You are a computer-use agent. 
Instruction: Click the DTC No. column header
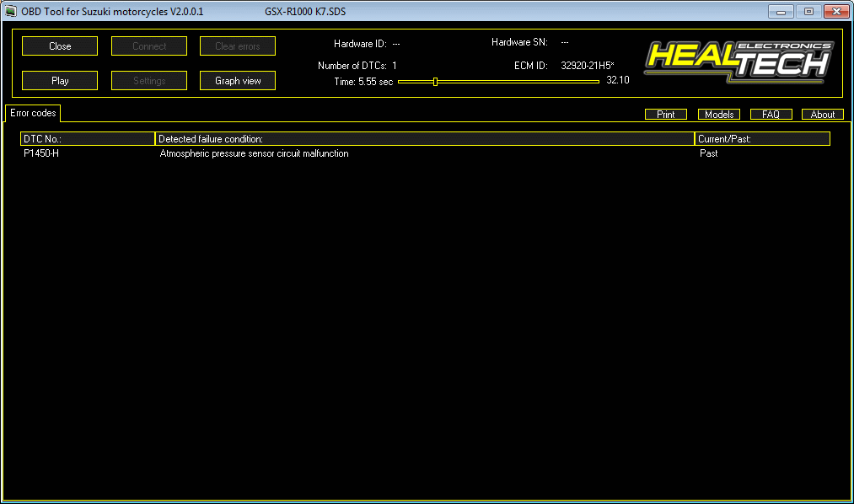pyautogui.click(x=88, y=139)
